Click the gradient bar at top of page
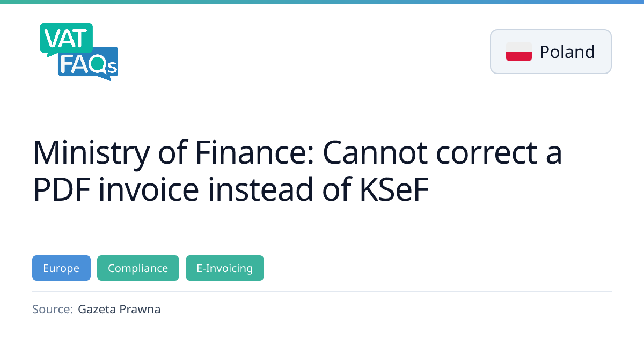Image resolution: width=644 pixels, height=338 pixels. coord(322,2)
